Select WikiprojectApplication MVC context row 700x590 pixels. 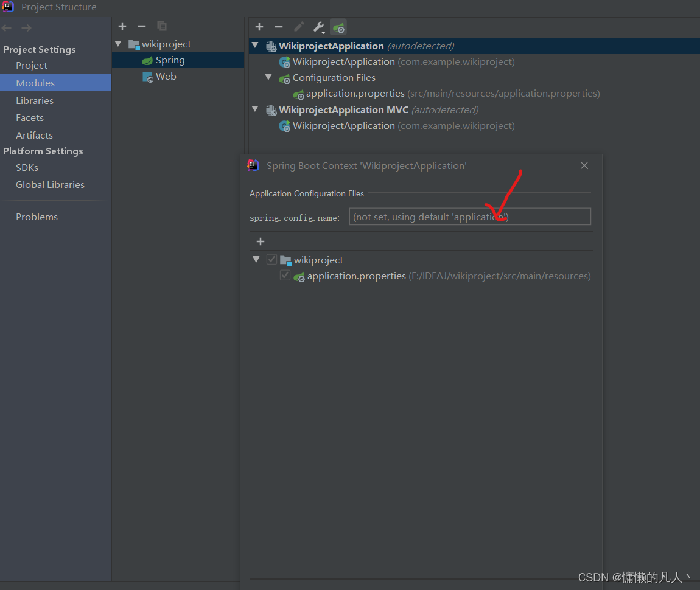474,109
